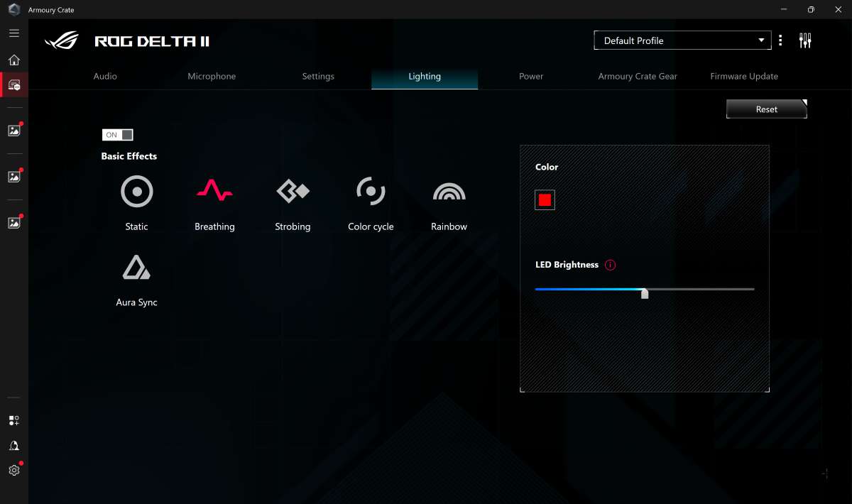The width and height of the screenshot is (852, 504).
Task: Open the notifications bell icon
Action: click(x=14, y=446)
